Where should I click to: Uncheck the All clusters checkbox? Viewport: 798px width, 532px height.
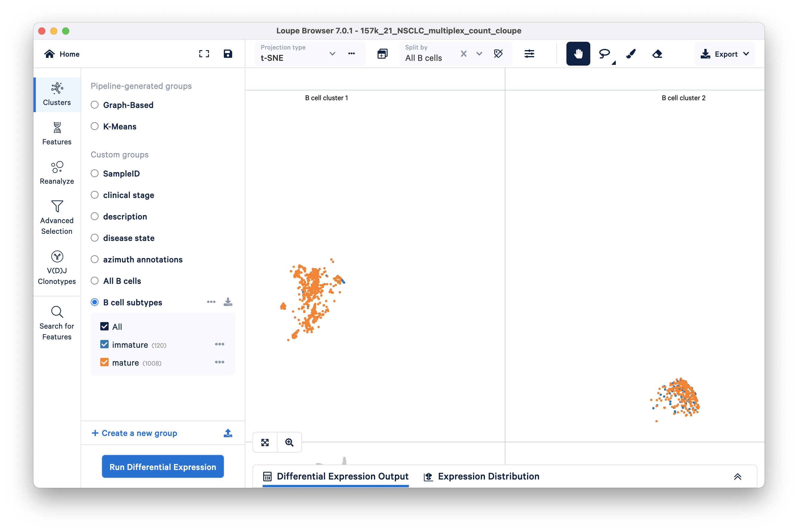click(x=104, y=326)
